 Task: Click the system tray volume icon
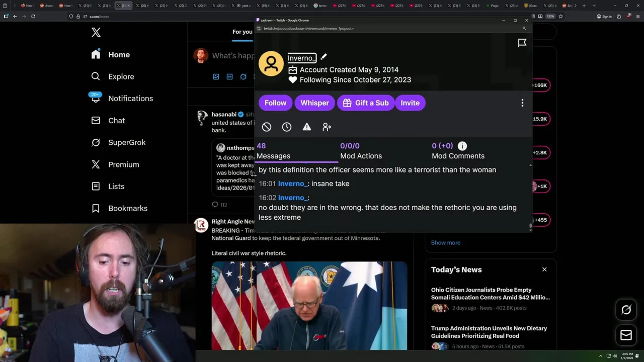614,356
